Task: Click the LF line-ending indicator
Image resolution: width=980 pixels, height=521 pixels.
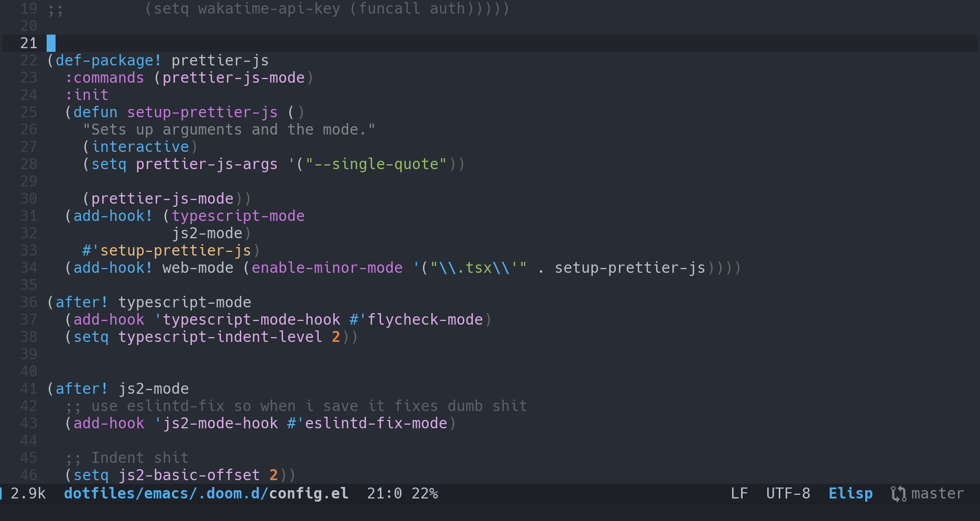Action: [739, 493]
